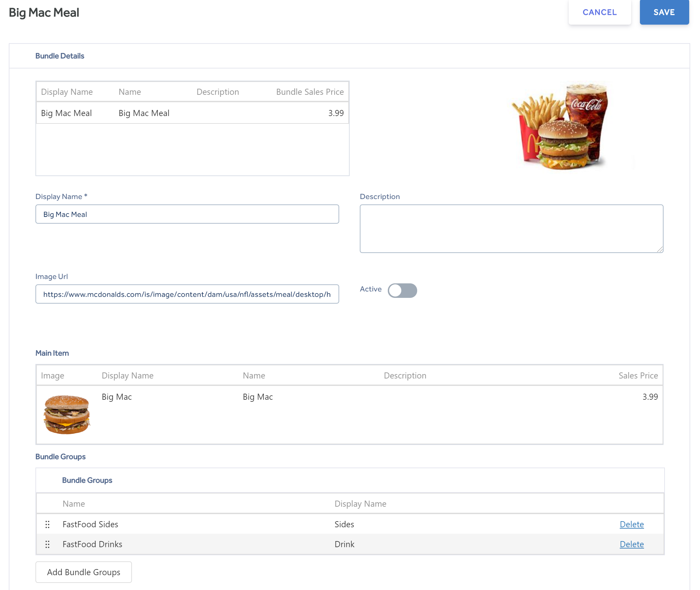Select the Image Url field
This screenshot has width=700, height=590.
click(x=187, y=294)
